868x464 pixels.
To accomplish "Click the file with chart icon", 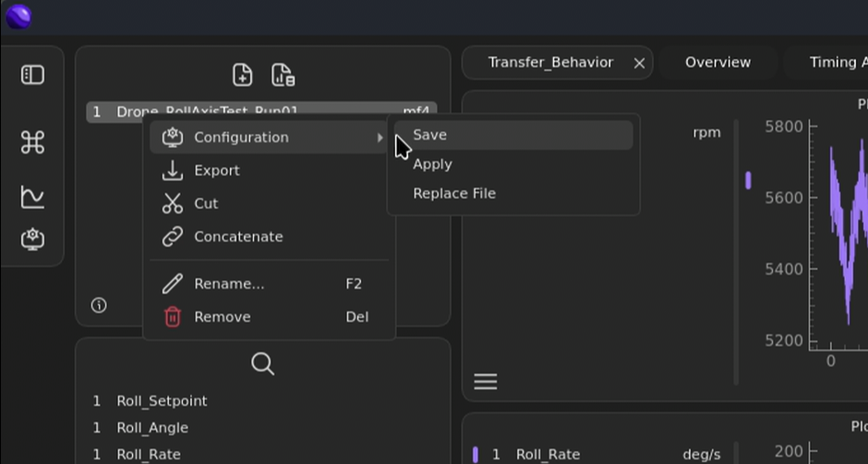I will tap(283, 75).
